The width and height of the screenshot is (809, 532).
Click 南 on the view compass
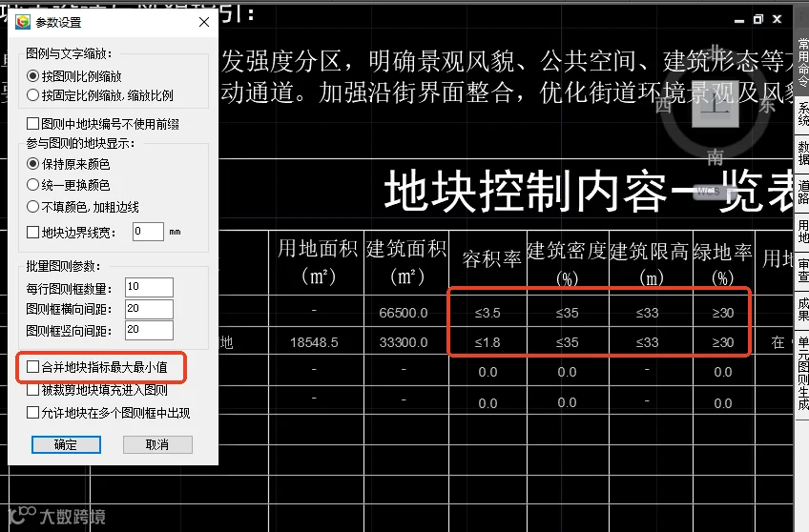(716, 156)
